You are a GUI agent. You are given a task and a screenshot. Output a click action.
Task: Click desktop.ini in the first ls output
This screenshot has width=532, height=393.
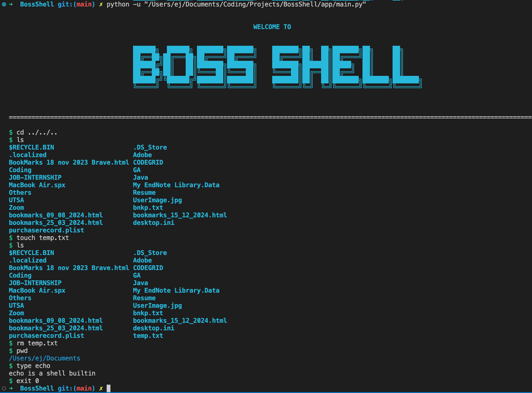154,222
